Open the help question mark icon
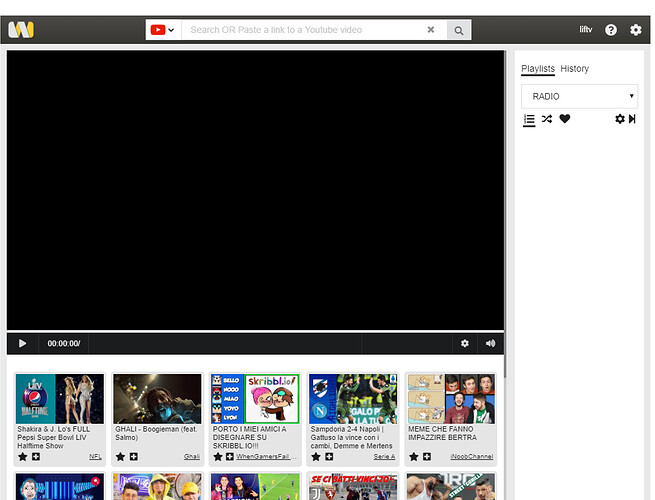 [x=611, y=30]
